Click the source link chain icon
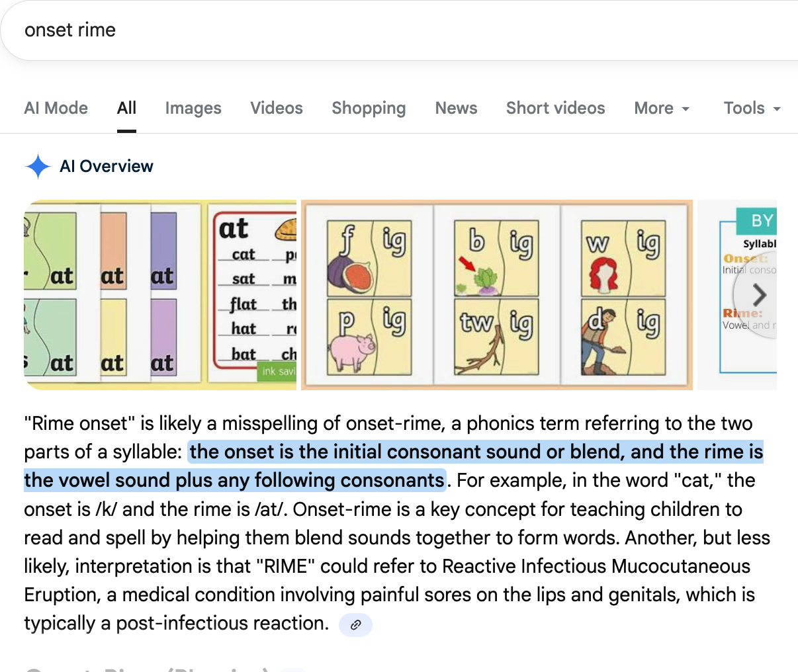Viewport: 798px width, 672px height. coord(355,624)
